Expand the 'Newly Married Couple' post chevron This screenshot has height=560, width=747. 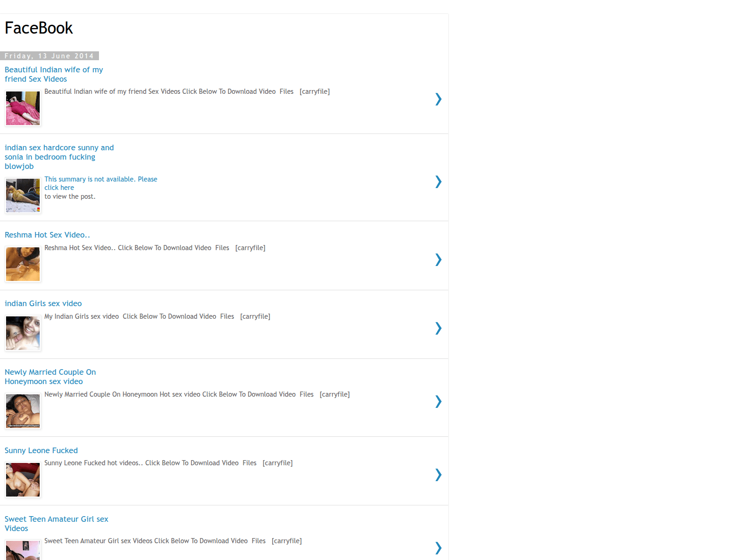coord(438,401)
